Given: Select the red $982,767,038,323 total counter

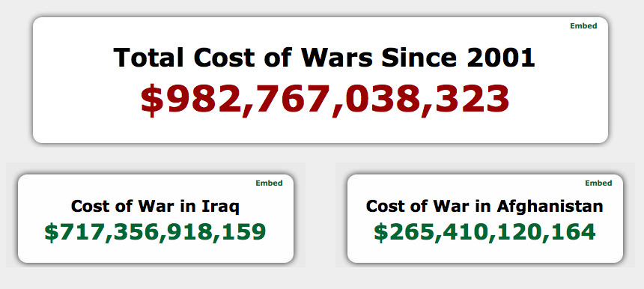Looking at the screenshot, I should (325, 100).
